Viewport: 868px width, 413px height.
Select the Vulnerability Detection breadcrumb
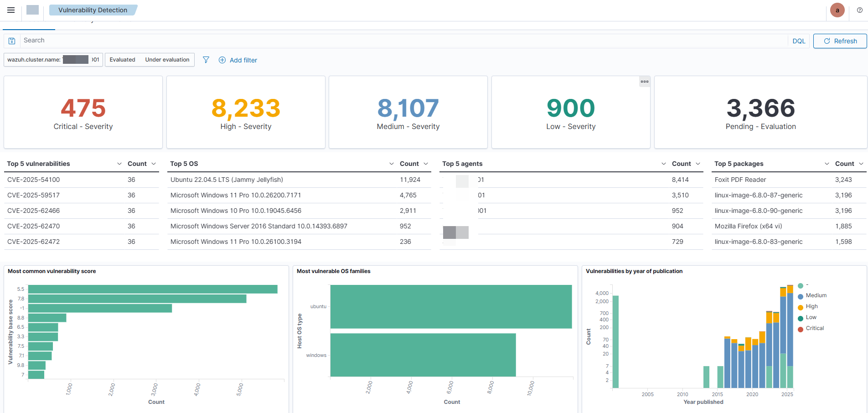[x=93, y=10]
